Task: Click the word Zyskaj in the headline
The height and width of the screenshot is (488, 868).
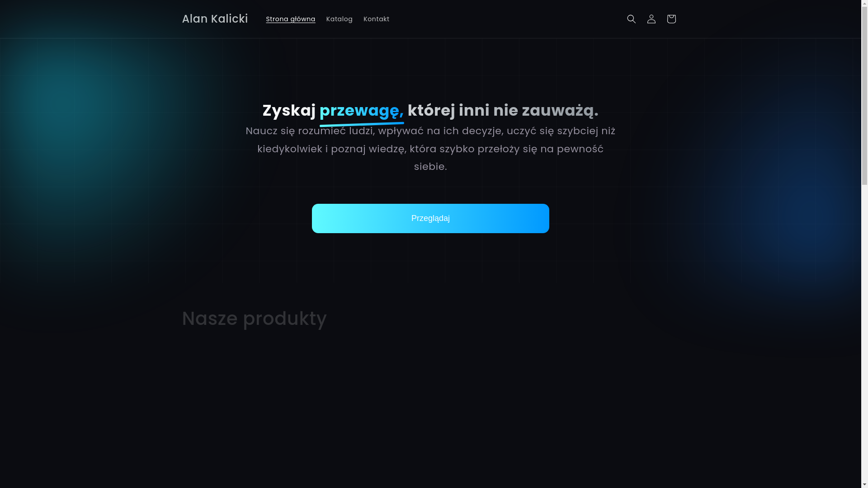Action: click(289, 111)
